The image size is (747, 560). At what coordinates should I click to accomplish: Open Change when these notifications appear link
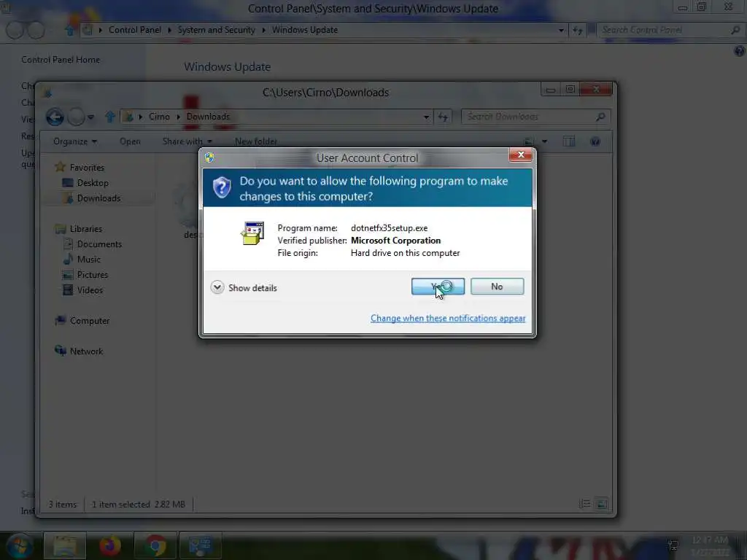448,318
